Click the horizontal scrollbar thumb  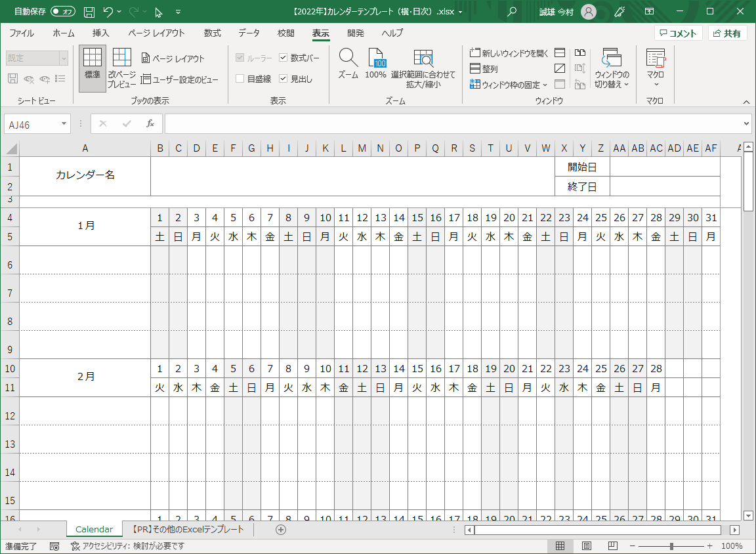[598, 530]
